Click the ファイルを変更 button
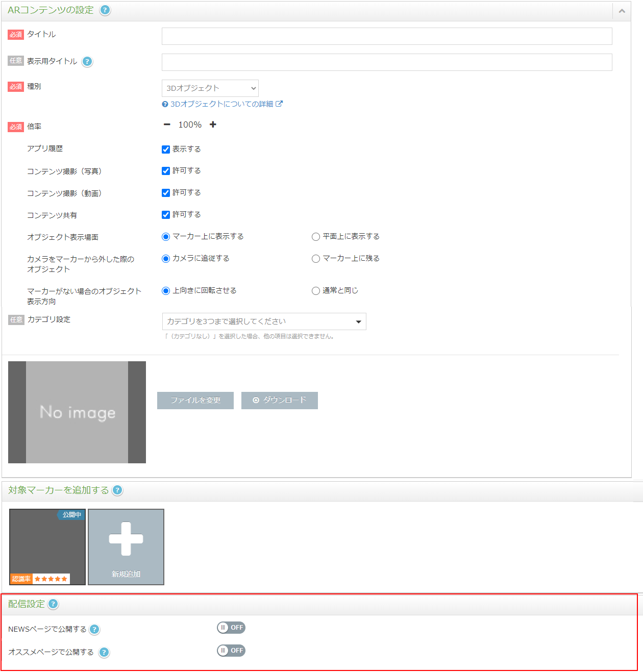Image resolution: width=643 pixels, height=672 pixels. click(x=195, y=401)
